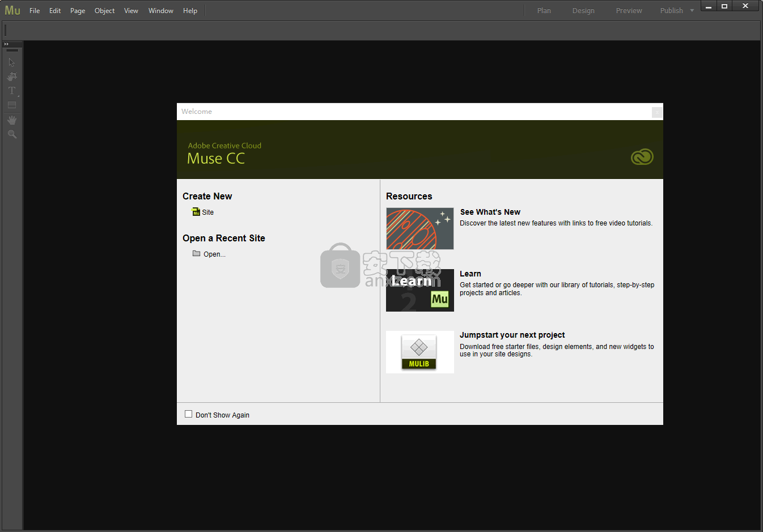Image resolution: width=763 pixels, height=532 pixels.
Task: Toggle Don't Show Again checkbox
Action: tap(189, 414)
